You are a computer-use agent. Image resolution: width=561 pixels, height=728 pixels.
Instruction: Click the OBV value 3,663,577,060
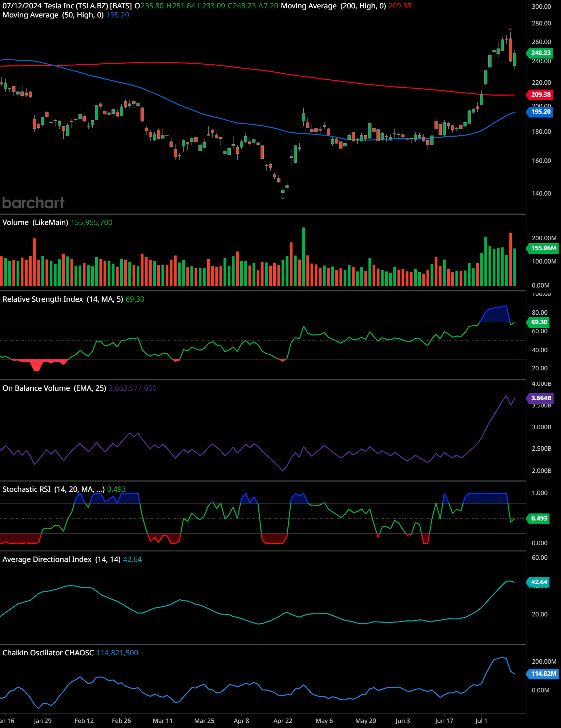[133, 388]
